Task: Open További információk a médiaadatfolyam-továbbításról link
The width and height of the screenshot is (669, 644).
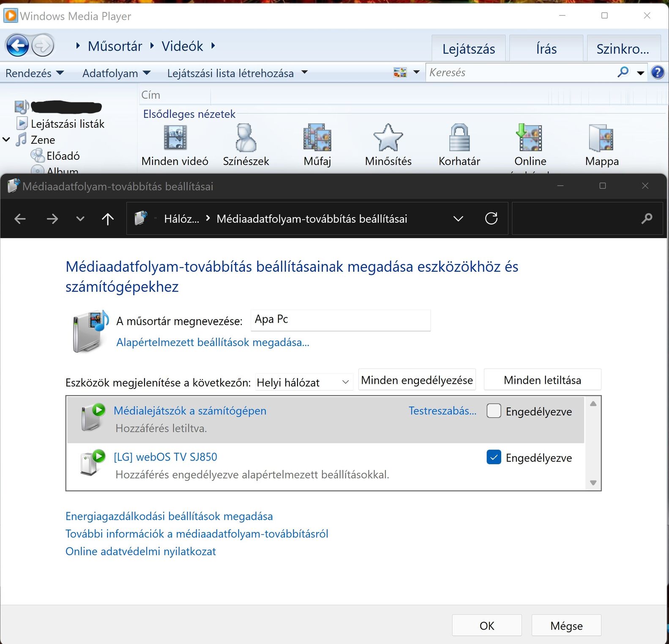Action: point(197,534)
